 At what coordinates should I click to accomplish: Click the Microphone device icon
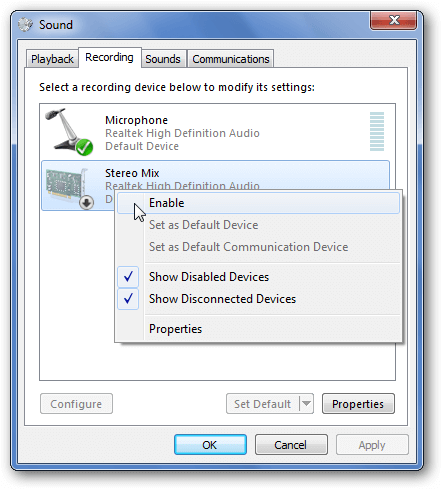coord(69,131)
